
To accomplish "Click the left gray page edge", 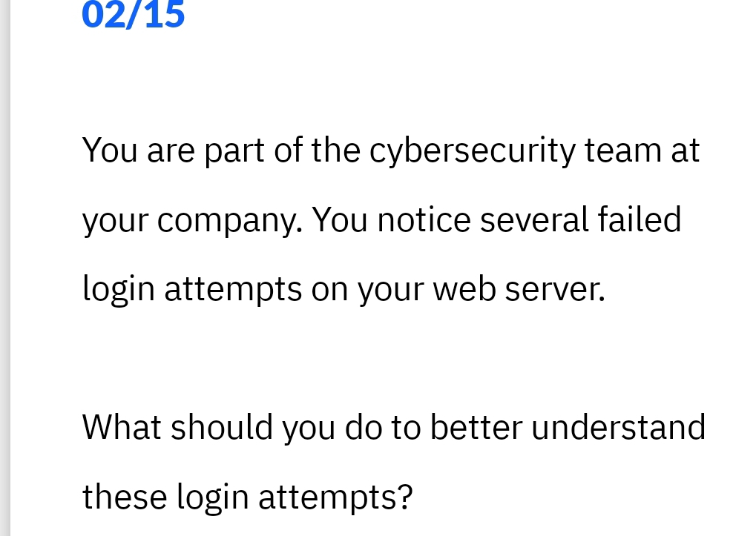I will coord(5,267).
